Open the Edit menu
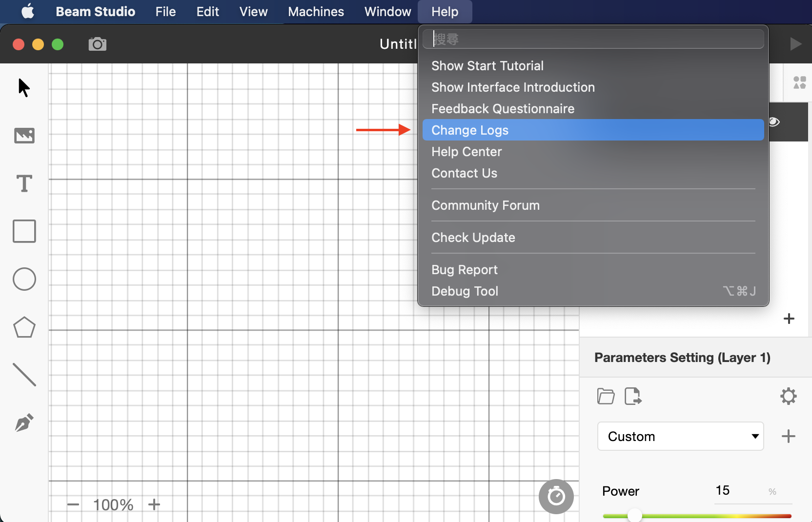Image resolution: width=812 pixels, height=522 pixels. pyautogui.click(x=208, y=11)
